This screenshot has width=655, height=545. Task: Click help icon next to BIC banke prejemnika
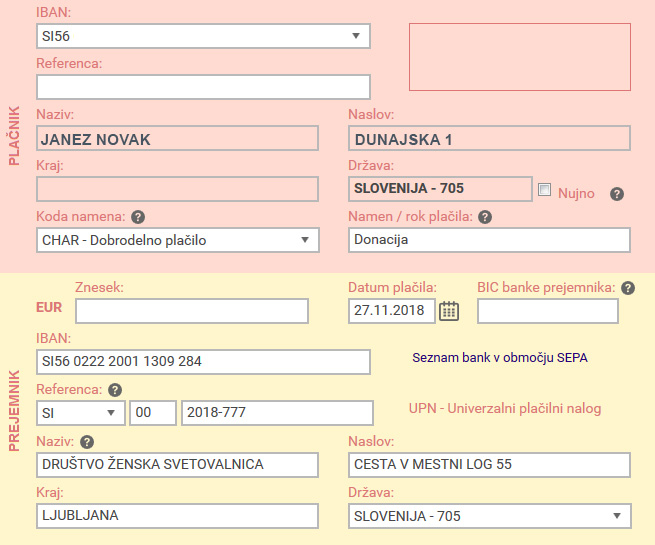point(628,288)
